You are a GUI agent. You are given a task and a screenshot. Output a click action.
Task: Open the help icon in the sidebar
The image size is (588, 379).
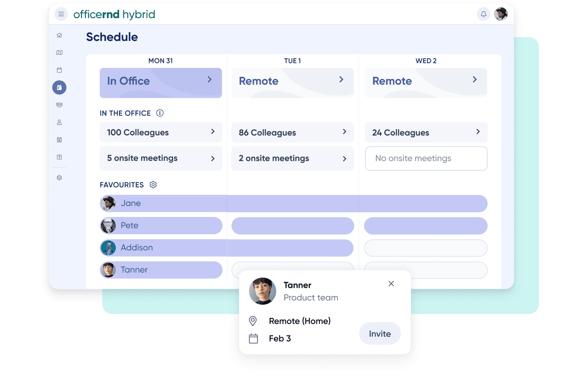coord(60,157)
